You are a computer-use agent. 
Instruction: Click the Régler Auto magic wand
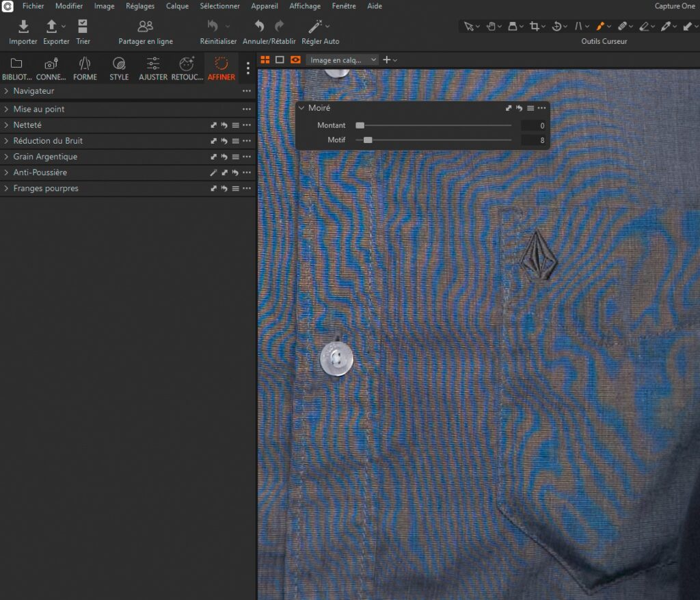[x=315, y=27]
